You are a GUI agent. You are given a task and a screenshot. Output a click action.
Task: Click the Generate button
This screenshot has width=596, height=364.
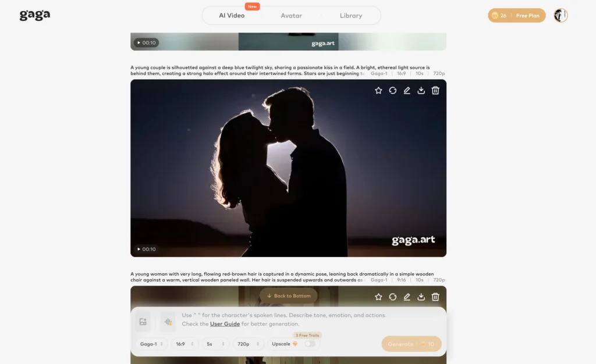pos(411,344)
